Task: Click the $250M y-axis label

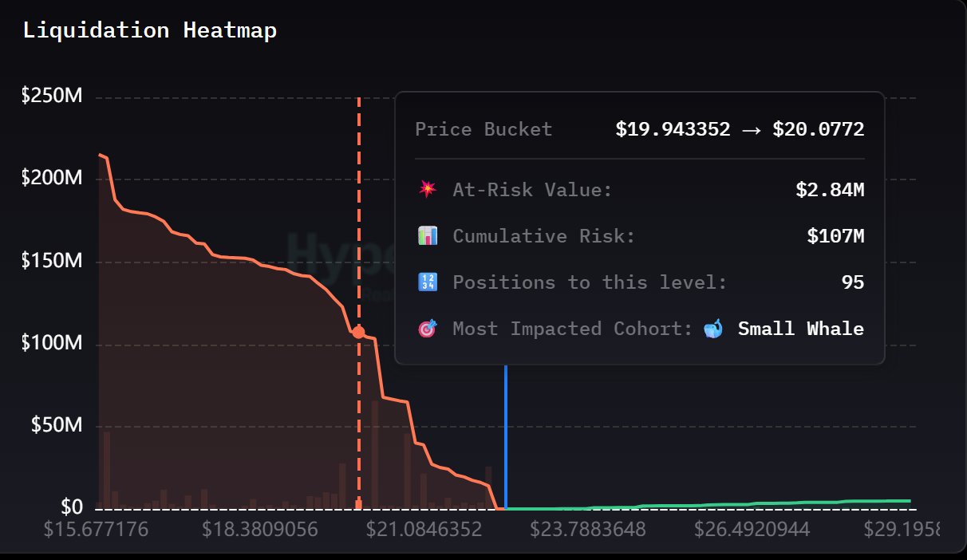Action: 52,97
